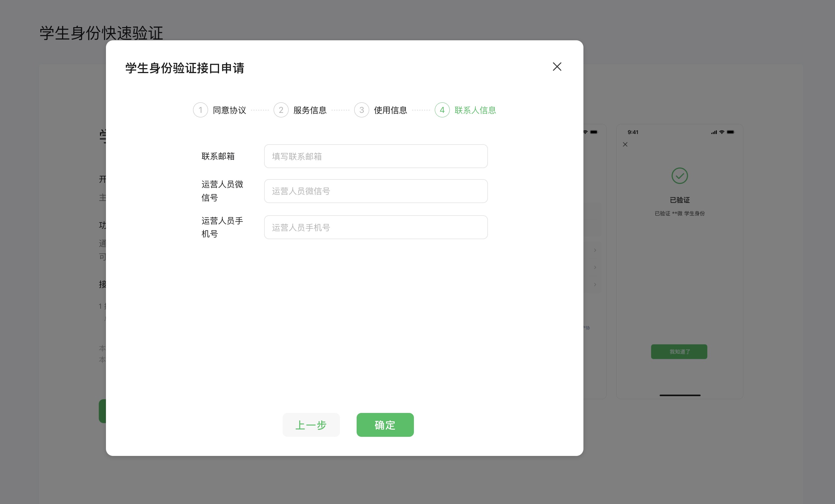This screenshot has width=835, height=504.
Task: Go to the 使用信息 step label
Action: tap(390, 110)
